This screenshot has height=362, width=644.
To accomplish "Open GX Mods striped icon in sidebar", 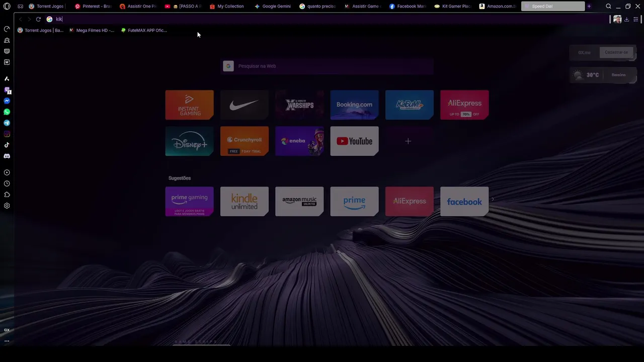I will point(7,51).
